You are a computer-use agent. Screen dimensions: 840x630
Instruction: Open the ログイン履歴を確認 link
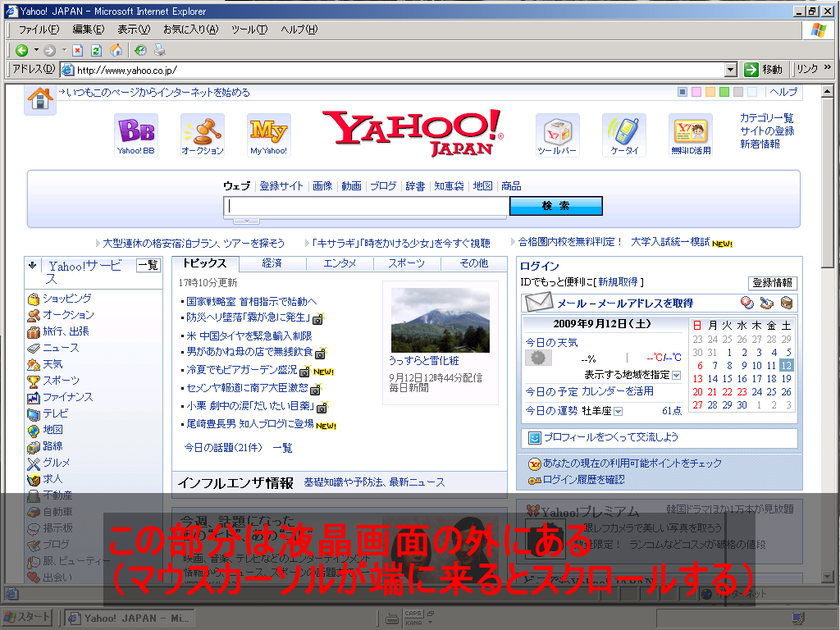coord(583,479)
